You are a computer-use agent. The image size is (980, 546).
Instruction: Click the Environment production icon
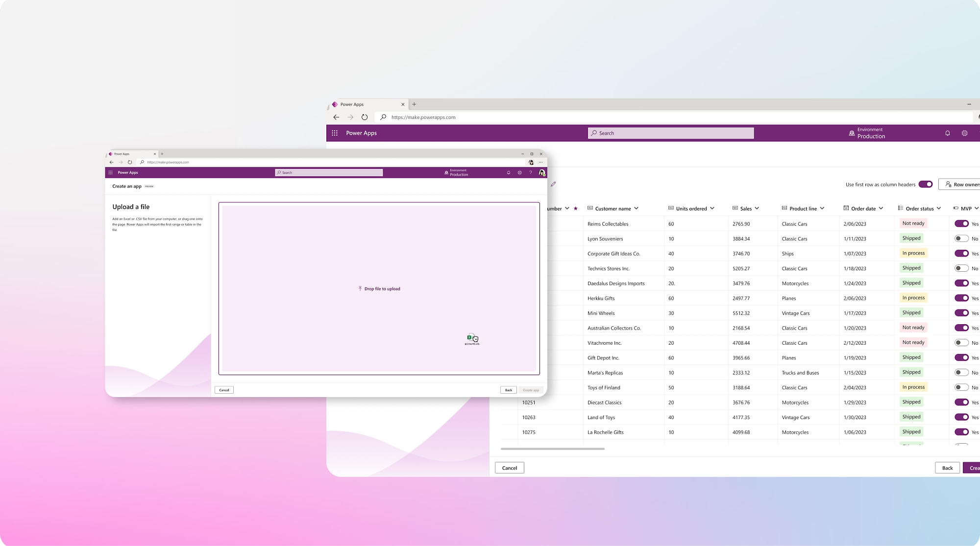point(852,133)
